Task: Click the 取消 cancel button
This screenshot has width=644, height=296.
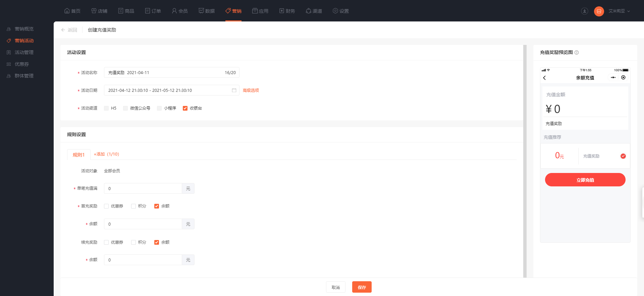Action: [336, 287]
